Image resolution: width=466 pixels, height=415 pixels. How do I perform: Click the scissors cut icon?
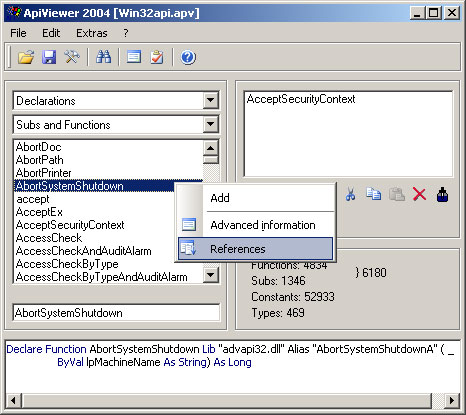350,194
